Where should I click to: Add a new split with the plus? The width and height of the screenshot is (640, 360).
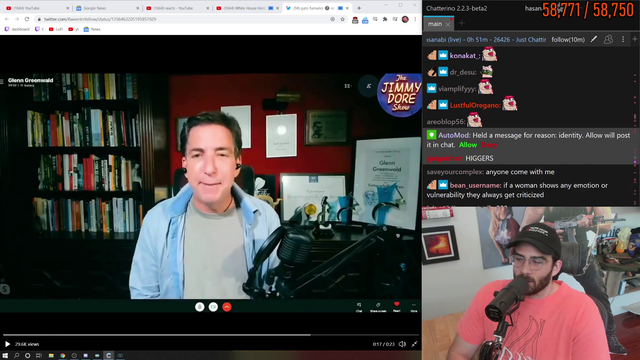tap(635, 39)
